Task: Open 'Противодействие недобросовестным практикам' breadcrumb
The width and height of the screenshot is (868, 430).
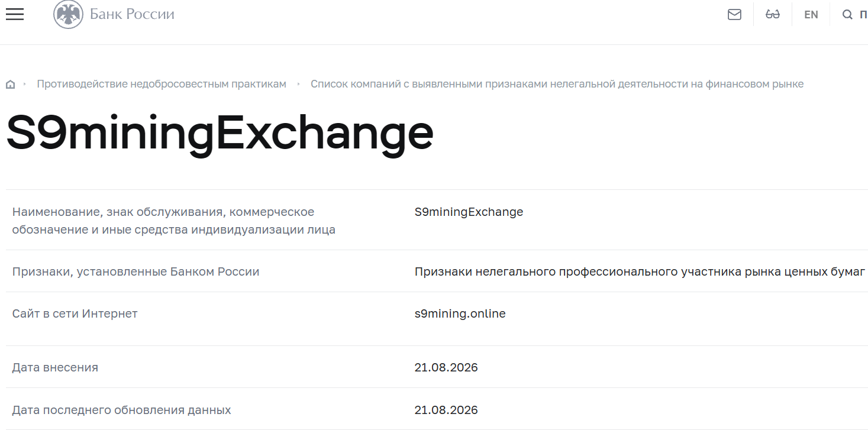Action: pyautogui.click(x=162, y=84)
